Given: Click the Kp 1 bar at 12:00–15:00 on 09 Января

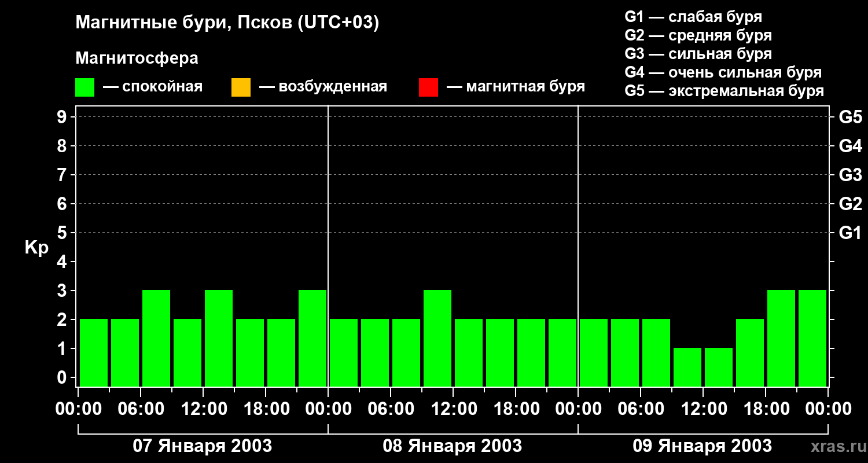Looking at the screenshot, I should 719,367.
